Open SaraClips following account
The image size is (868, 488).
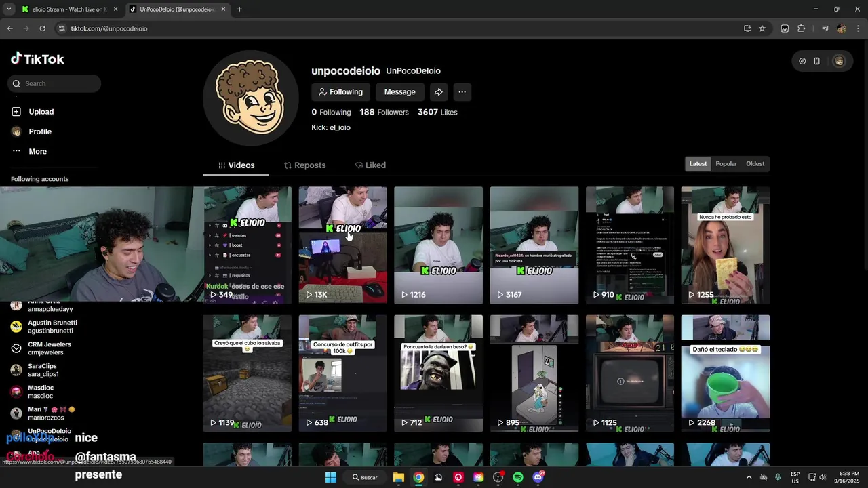point(35,370)
